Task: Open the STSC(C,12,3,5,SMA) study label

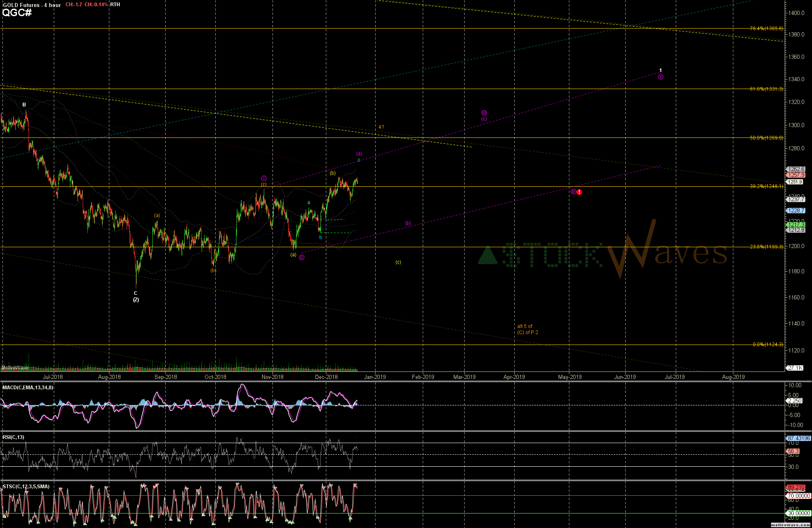Action: pos(26,487)
